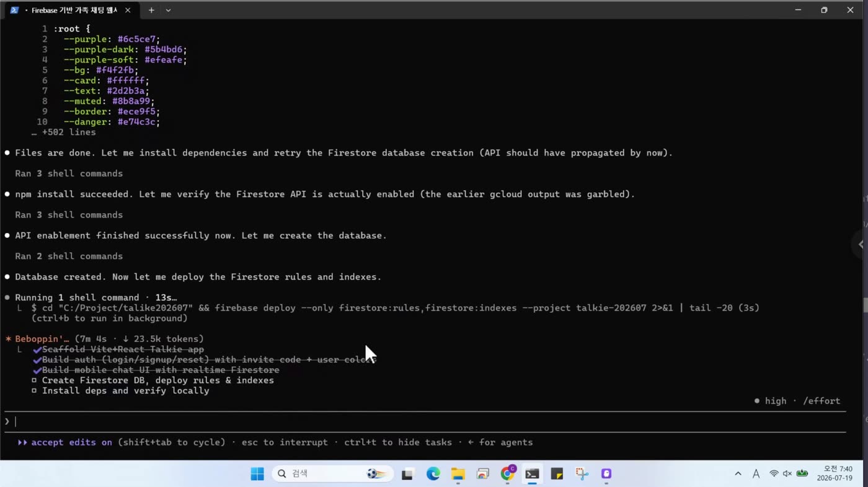The width and height of the screenshot is (868, 487).
Task: Click 'ctrl+t to hide tasks' hint
Action: [397, 442]
